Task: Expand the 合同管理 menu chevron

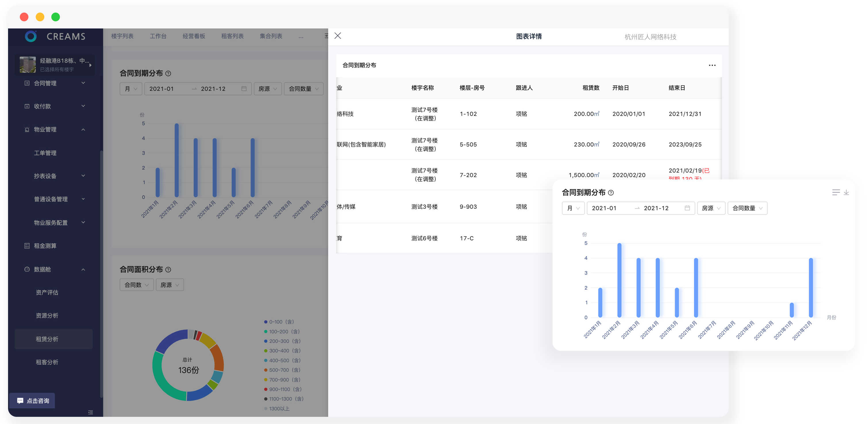Action: tap(83, 83)
